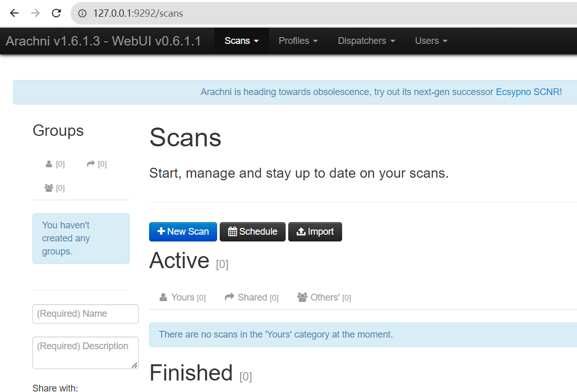Click the Finished [0] heading
Image resolution: width=577 pixels, height=392 pixels.
coord(200,373)
